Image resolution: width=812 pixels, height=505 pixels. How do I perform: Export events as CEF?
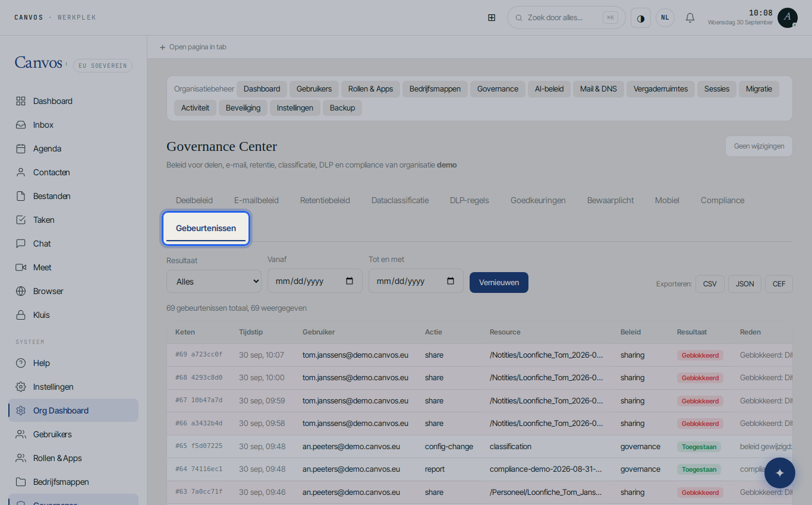[x=779, y=284]
